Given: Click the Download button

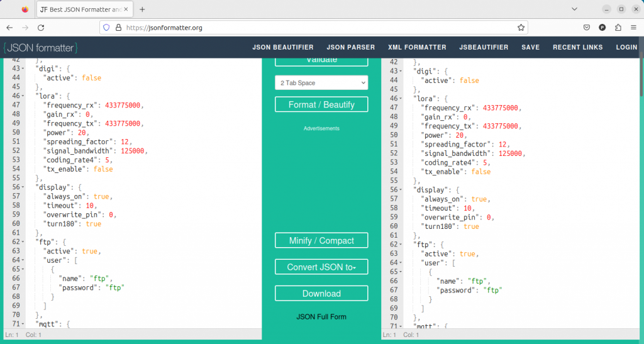Looking at the screenshot, I should point(321,294).
